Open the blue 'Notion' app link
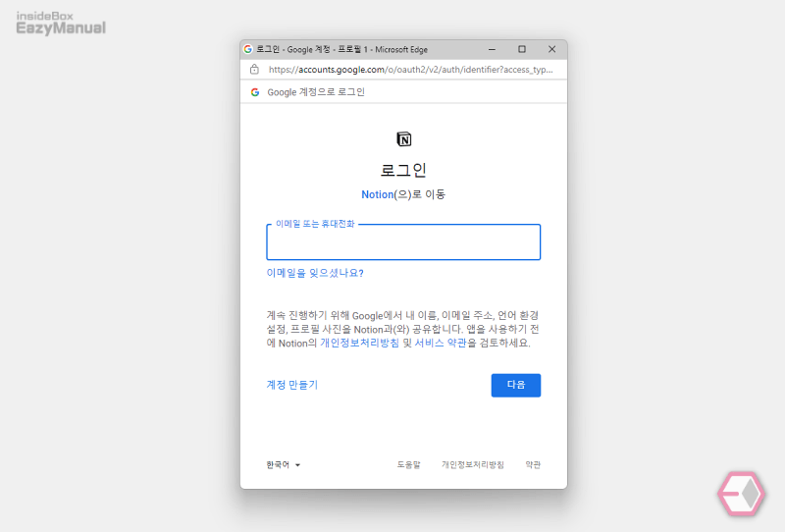 tap(378, 194)
